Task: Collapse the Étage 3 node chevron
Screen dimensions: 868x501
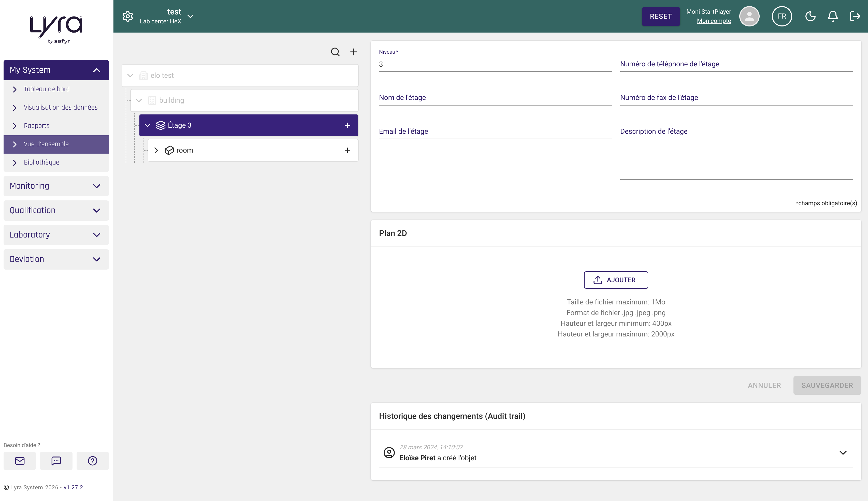Action: 147,125
